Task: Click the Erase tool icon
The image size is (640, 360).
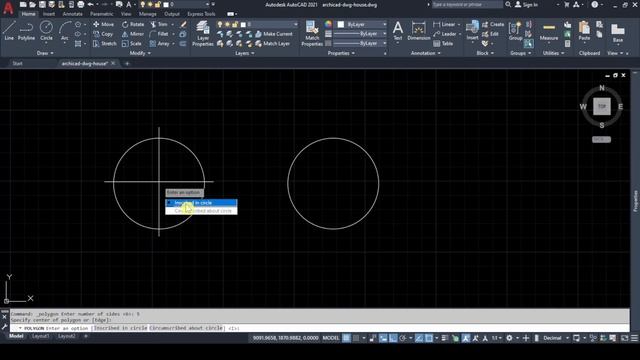Action: click(183, 24)
